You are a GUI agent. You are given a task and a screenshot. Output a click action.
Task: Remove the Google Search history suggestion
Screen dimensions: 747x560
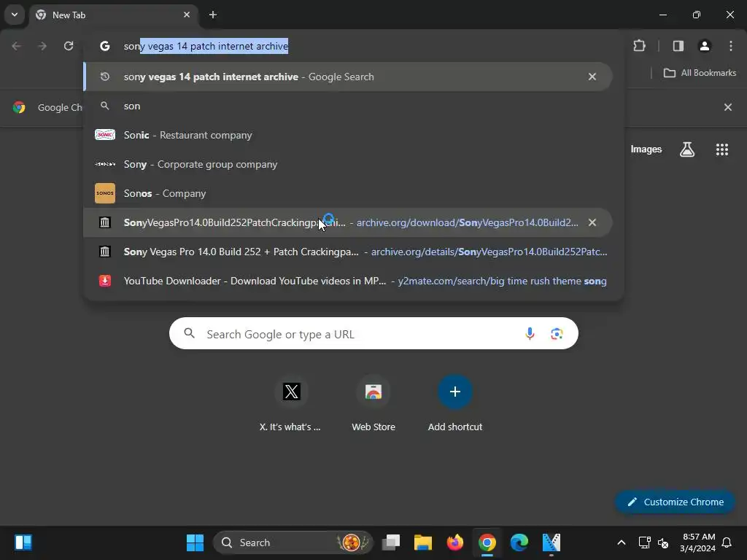[592, 77]
